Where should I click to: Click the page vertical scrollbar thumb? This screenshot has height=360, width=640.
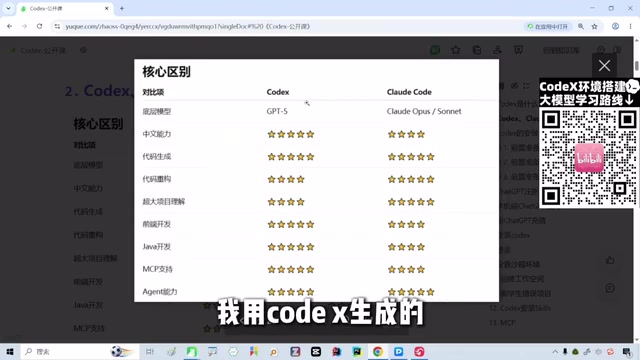(636, 65)
